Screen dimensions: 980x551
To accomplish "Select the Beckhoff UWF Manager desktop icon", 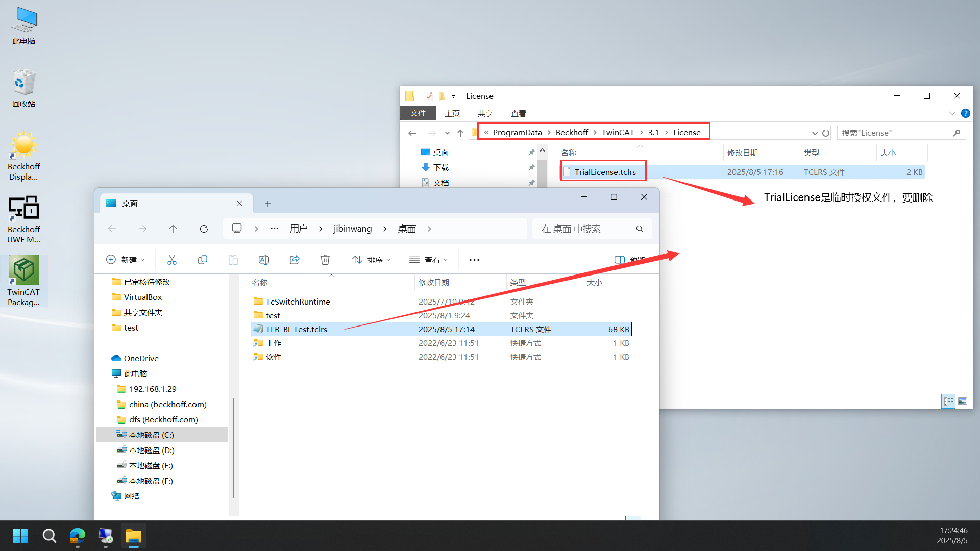I will pyautogui.click(x=23, y=219).
